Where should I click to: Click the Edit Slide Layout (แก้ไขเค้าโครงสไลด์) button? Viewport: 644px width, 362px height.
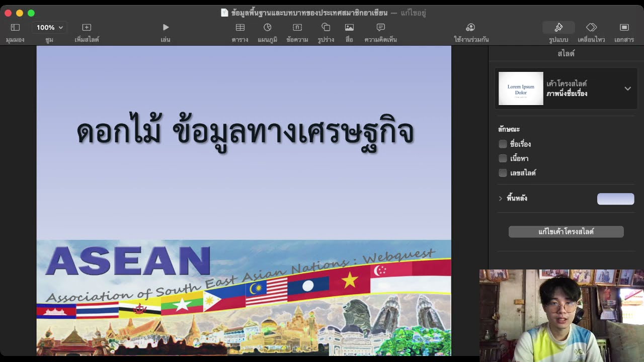click(x=566, y=232)
